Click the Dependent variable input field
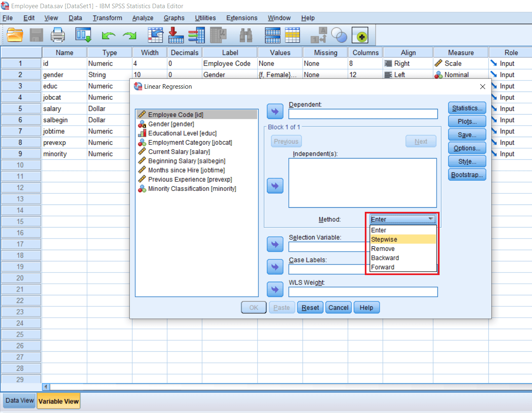Screen dimensions: 532x413 pos(363,114)
